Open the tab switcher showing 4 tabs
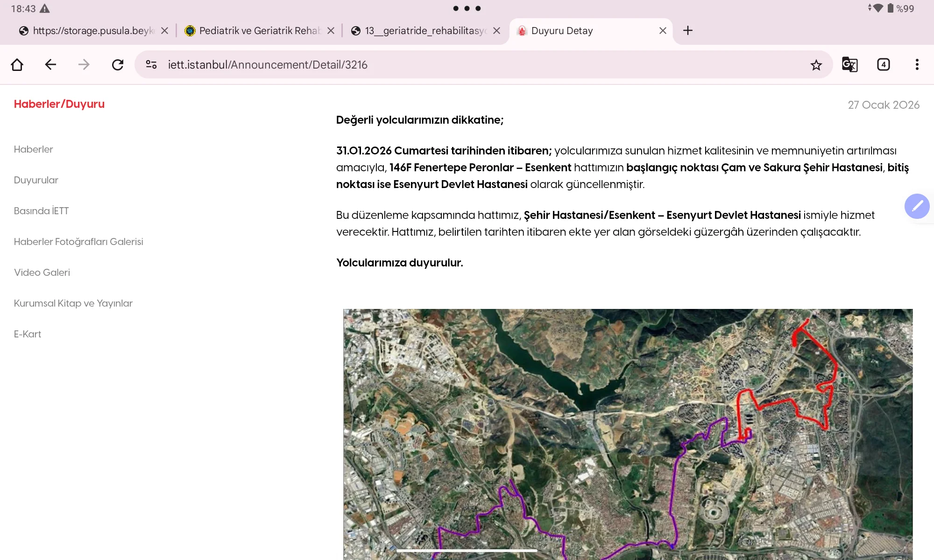Screen dimensions: 934x560 tap(883, 64)
